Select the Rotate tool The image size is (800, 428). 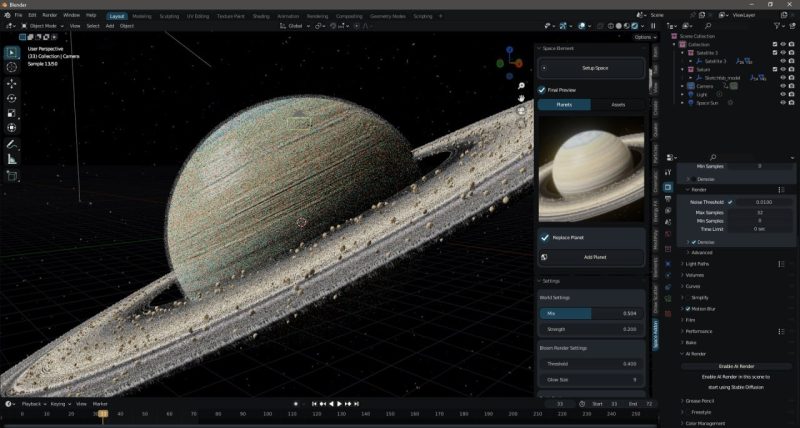(12, 98)
